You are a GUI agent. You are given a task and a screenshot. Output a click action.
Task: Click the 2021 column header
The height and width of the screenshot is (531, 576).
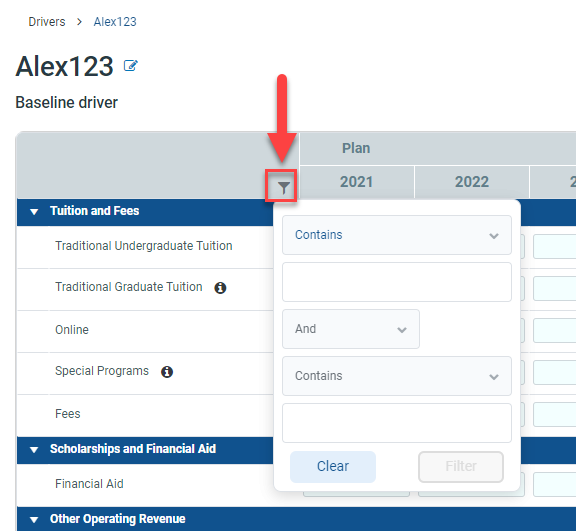tap(357, 182)
